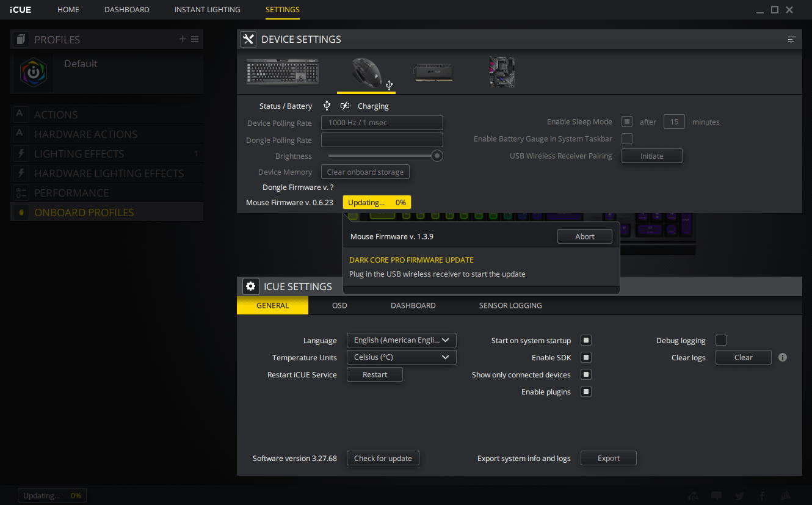
Task: Enable the Debug logging checkbox
Action: tap(721, 340)
